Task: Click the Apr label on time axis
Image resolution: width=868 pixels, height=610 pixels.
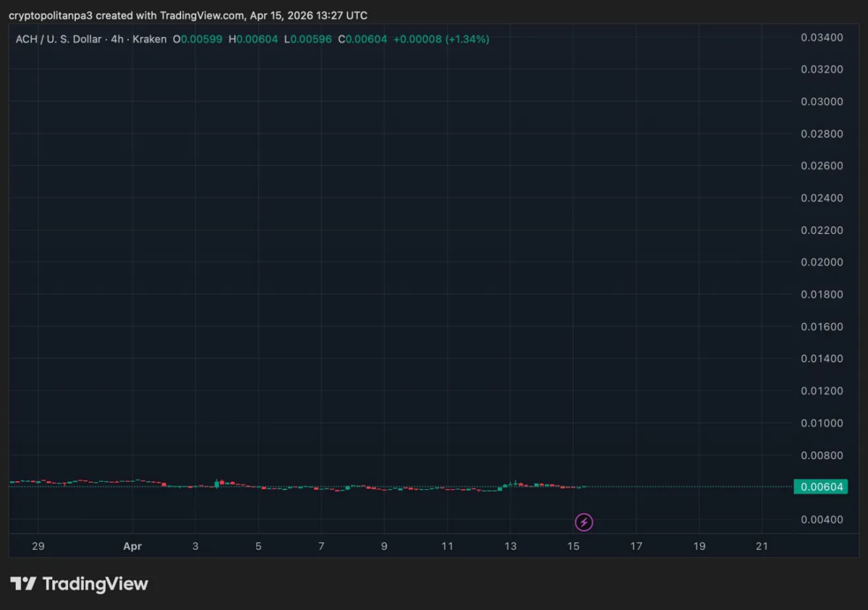Action: pyautogui.click(x=132, y=546)
